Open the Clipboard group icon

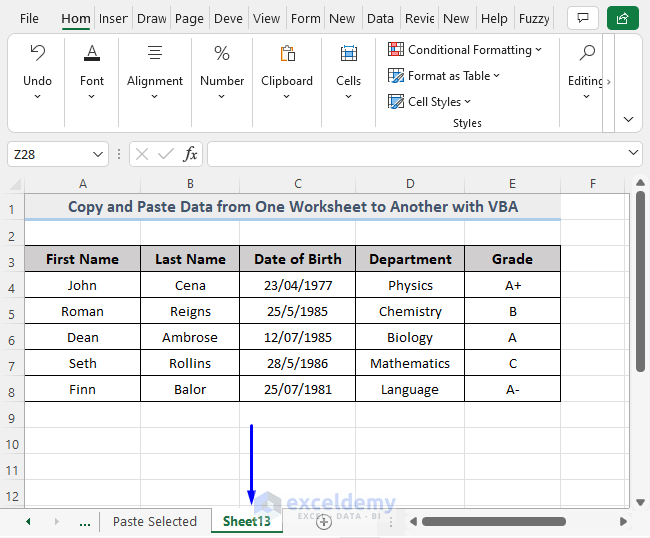click(x=287, y=53)
